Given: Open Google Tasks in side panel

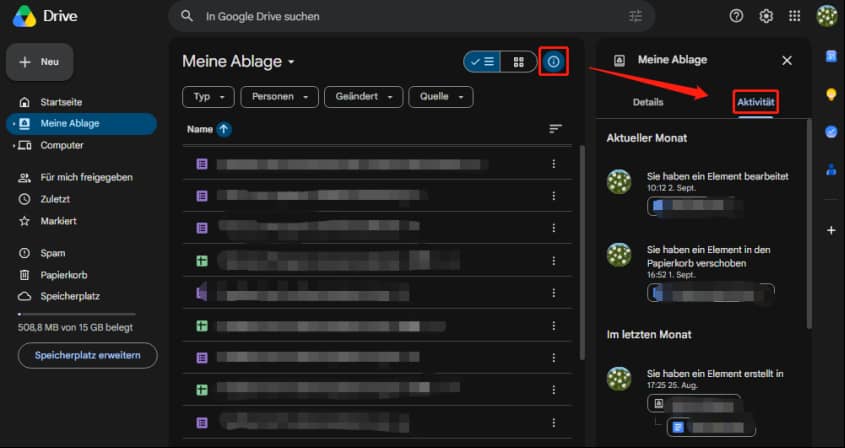Looking at the screenshot, I should 831,132.
